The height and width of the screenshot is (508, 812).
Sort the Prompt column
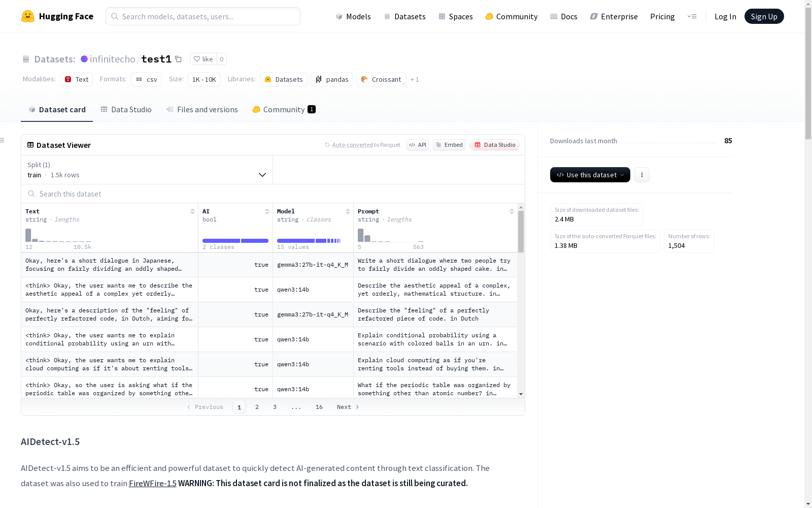click(512, 211)
